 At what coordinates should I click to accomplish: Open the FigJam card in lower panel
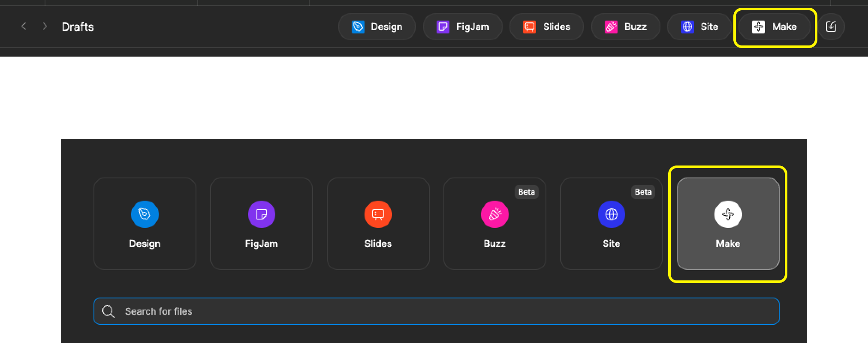click(x=262, y=224)
